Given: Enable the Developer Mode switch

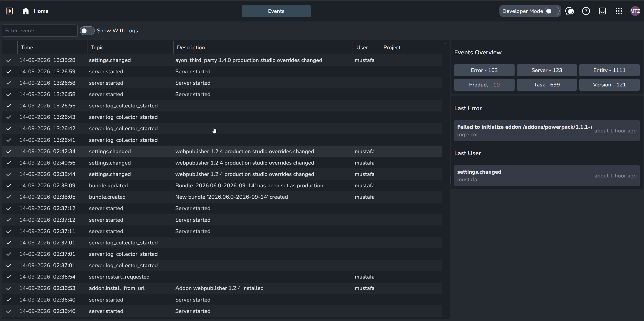Looking at the screenshot, I should pyautogui.click(x=552, y=11).
